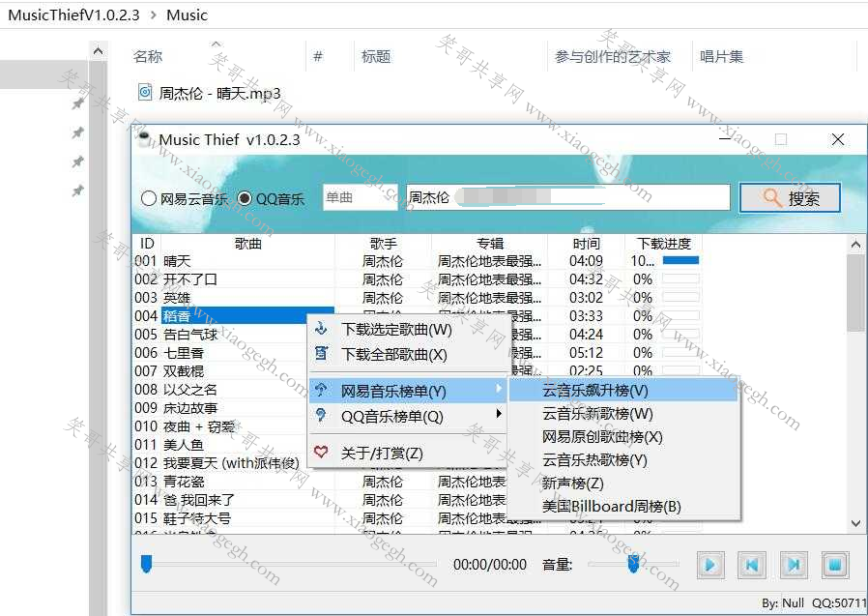Click the Music breadcrumb in Explorer path
The width and height of the screenshot is (868, 616).
[x=187, y=15]
